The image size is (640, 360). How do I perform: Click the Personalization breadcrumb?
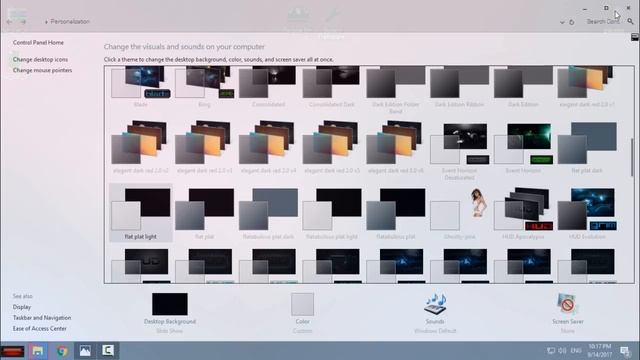[70, 22]
